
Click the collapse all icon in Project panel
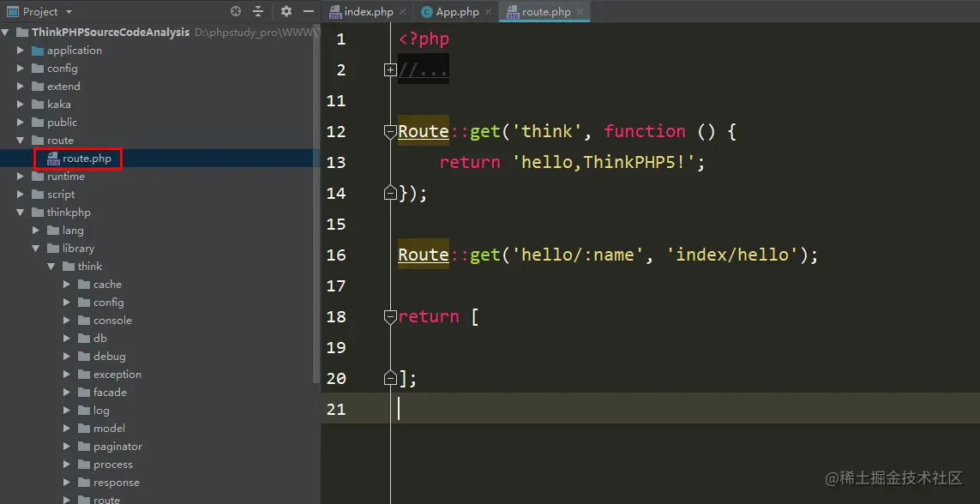pos(258,11)
